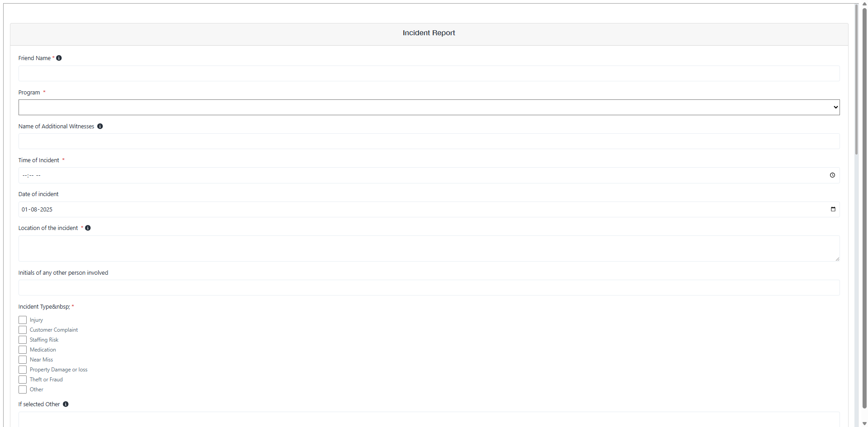Focus the Friend Name text field
Image resolution: width=868 pixels, height=427 pixels.
[x=429, y=74]
